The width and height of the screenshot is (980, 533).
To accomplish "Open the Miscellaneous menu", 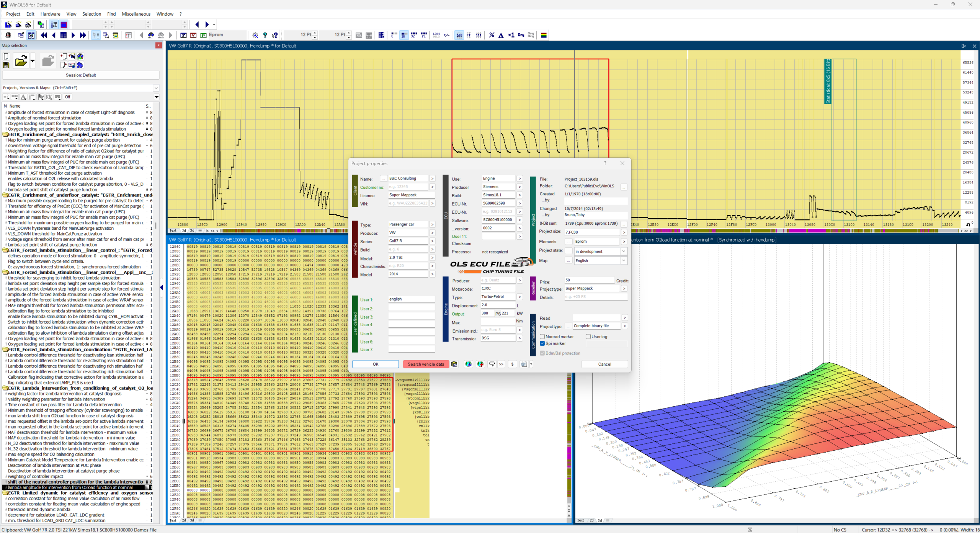I will click(x=136, y=14).
